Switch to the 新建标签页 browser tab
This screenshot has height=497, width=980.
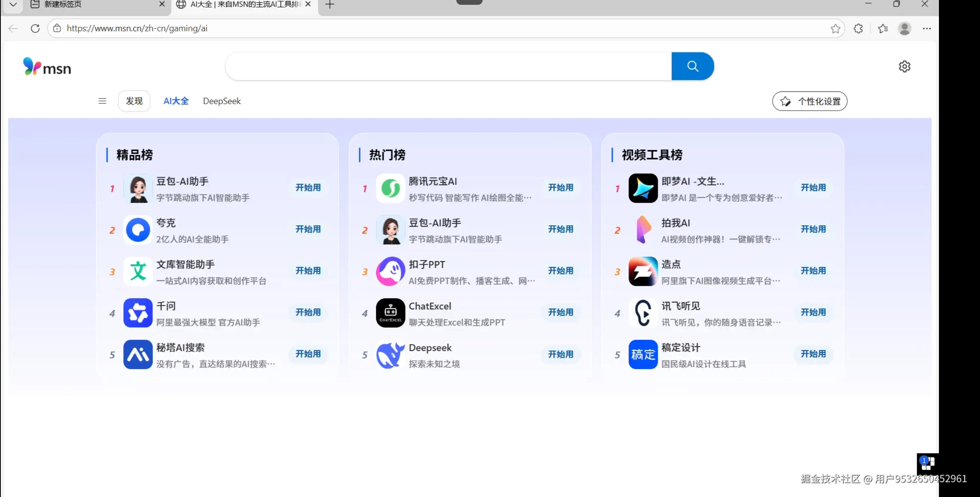click(63, 4)
